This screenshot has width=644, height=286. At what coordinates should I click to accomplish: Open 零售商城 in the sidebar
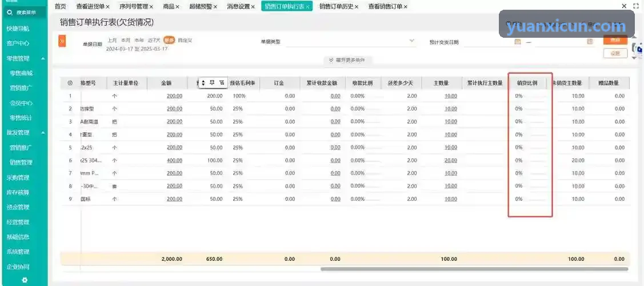click(x=21, y=73)
